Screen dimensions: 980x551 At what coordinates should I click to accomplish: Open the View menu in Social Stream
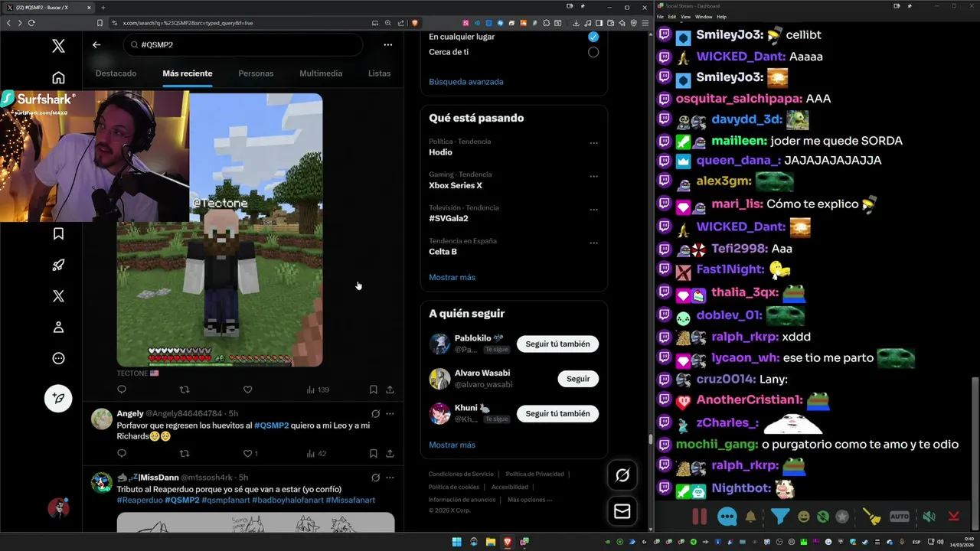685,16
